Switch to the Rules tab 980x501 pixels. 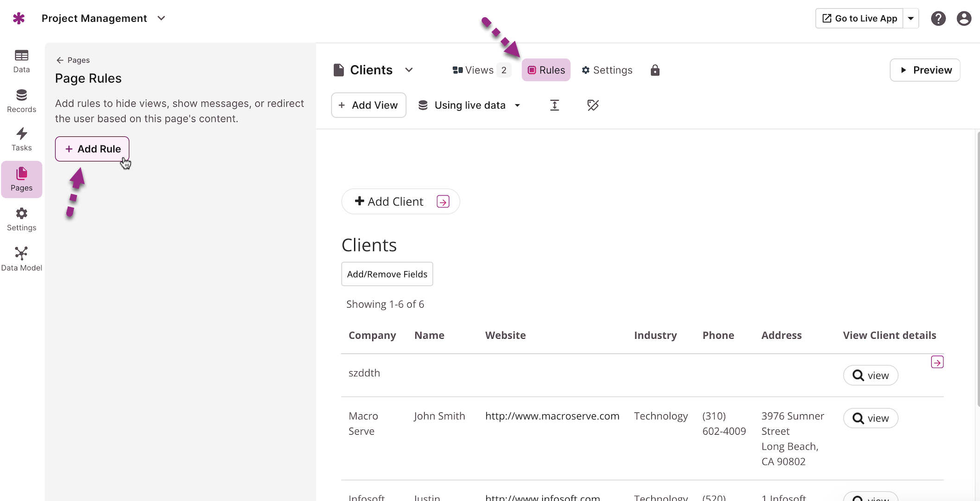pyautogui.click(x=546, y=70)
